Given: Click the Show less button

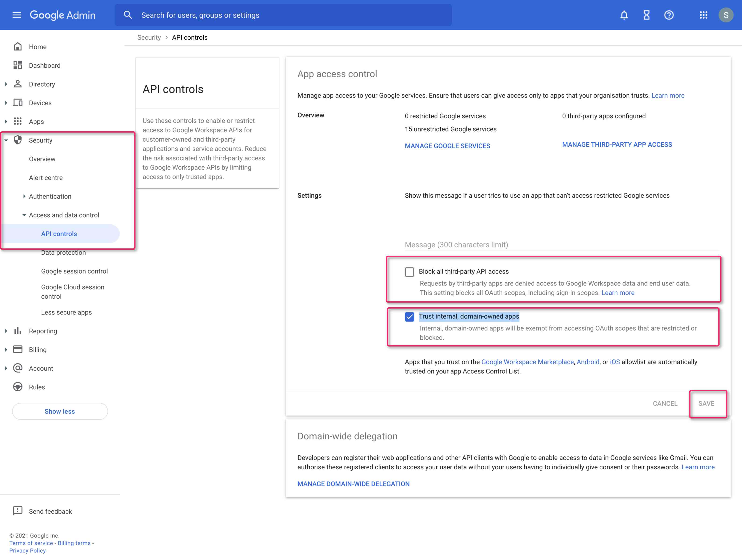Looking at the screenshot, I should pos(60,411).
